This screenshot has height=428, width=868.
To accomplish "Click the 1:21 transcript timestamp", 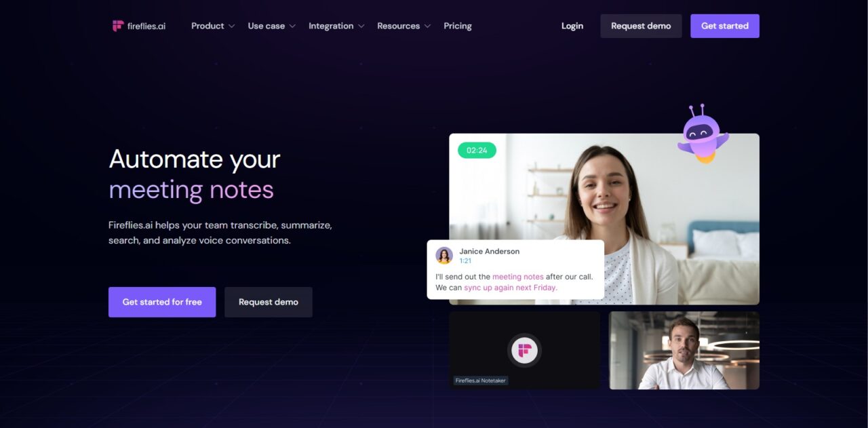I will pyautogui.click(x=465, y=261).
